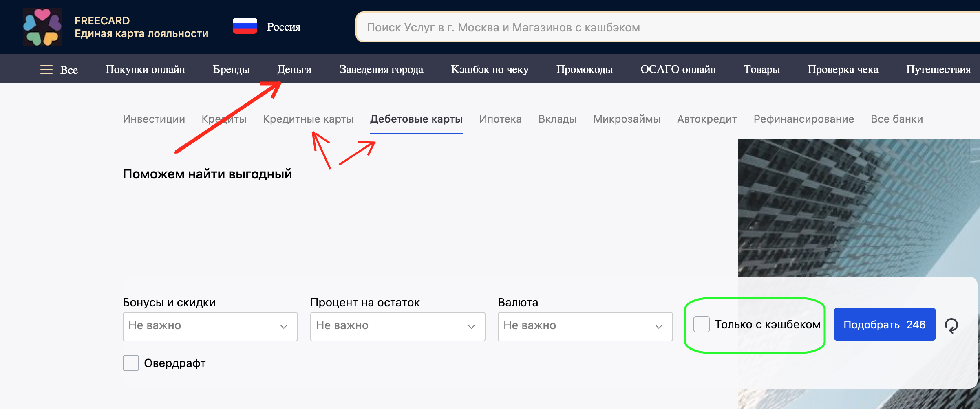The height and width of the screenshot is (409, 980).
Task: Click the FREECARD heart logo icon
Action: click(x=42, y=27)
